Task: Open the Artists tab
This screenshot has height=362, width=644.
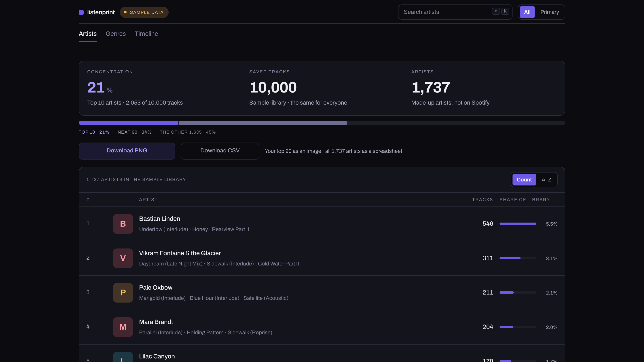Action: click(x=87, y=34)
